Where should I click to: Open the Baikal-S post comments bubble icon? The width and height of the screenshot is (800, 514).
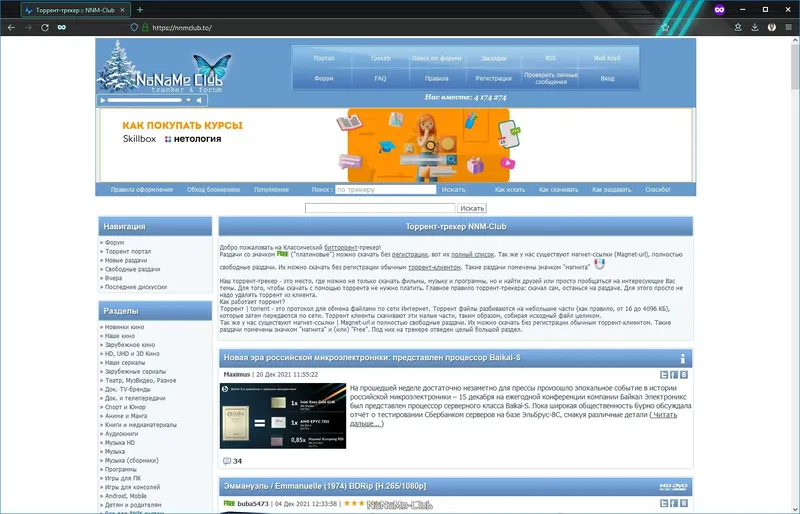[x=227, y=461]
